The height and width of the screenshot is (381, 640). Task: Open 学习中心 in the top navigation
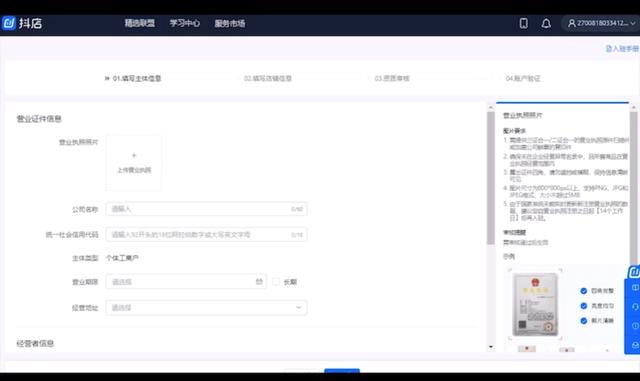pyautogui.click(x=184, y=23)
